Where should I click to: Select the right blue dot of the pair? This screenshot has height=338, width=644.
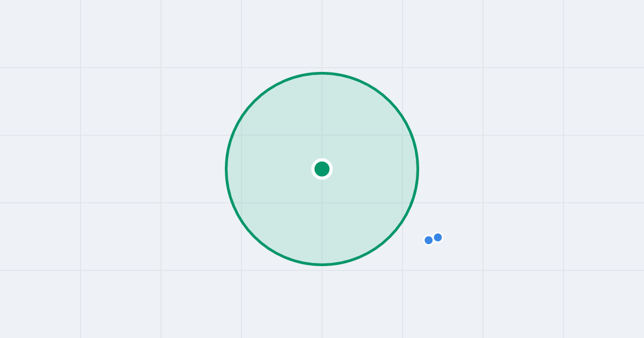click(438, 237)
